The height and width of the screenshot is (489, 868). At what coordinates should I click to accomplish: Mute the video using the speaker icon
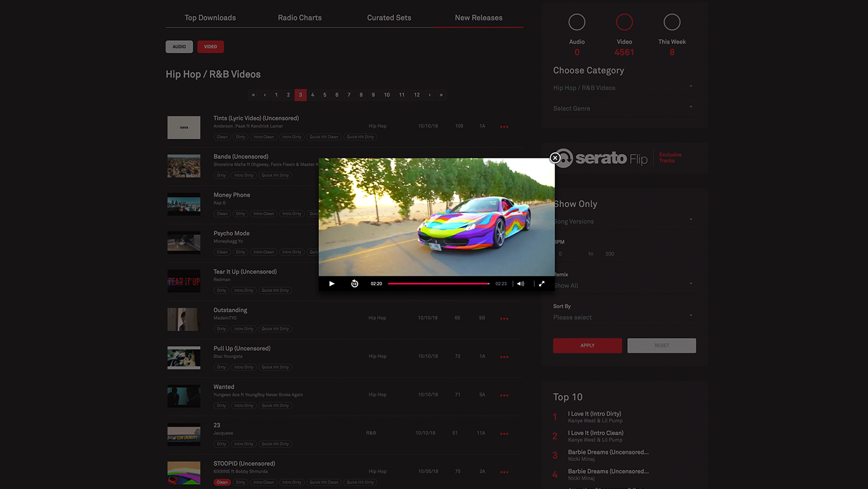point(521,284)
